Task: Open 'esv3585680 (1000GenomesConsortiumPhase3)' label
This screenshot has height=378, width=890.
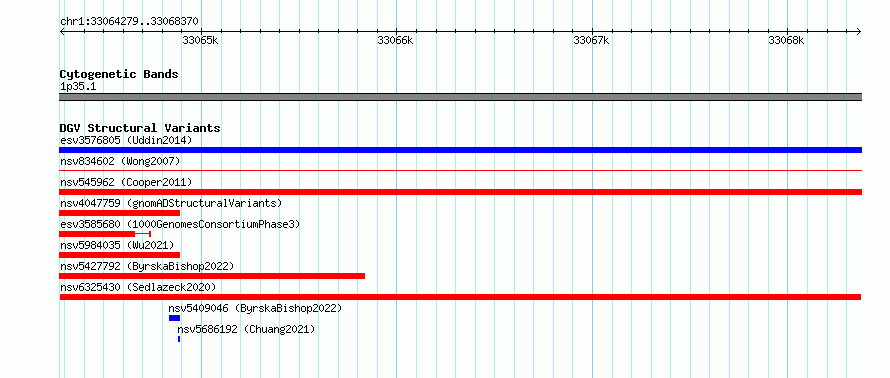Action: 180,224
